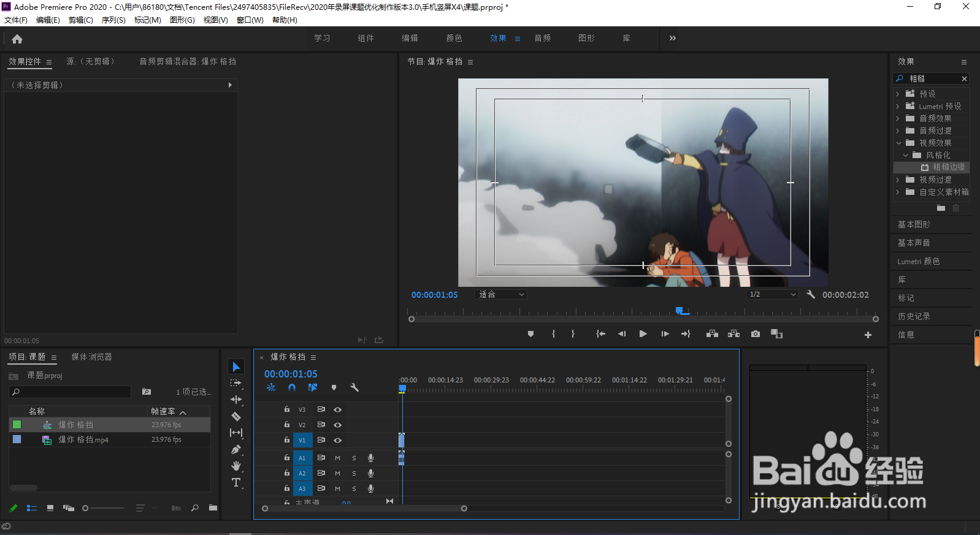Collapse the 风格化 folder
Viewport: 980px width, 535px height.
[905, 155]
